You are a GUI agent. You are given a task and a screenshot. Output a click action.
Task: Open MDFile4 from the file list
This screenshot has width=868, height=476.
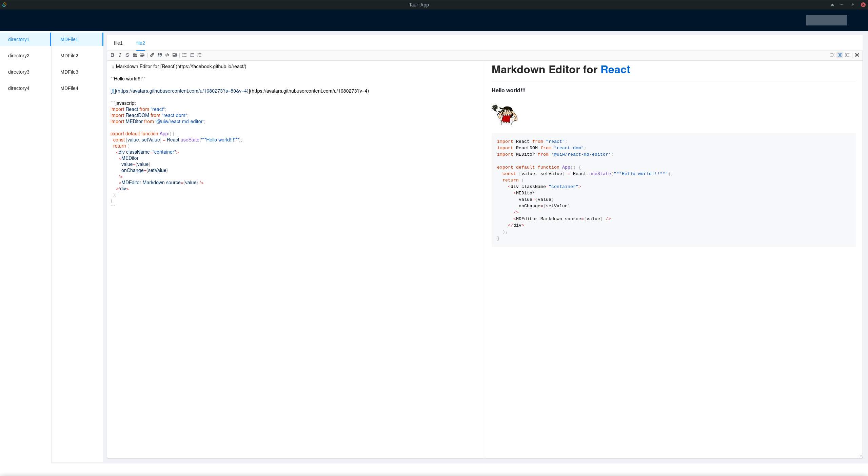(78, 88)
